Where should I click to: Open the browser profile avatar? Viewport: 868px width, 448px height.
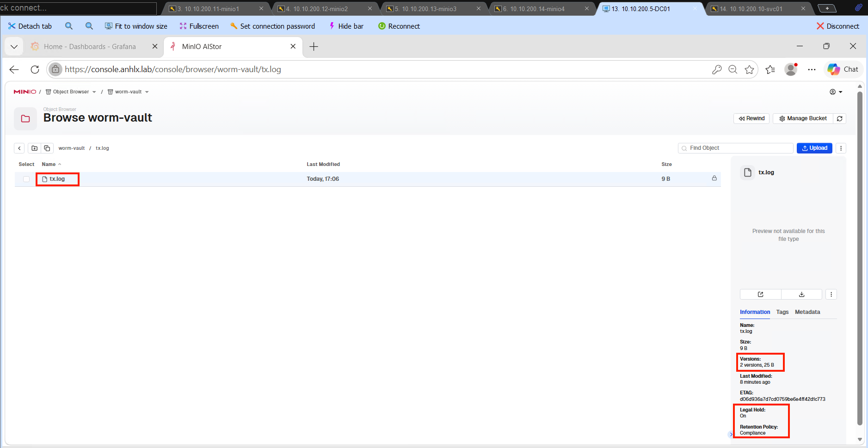tap(791, 69)
